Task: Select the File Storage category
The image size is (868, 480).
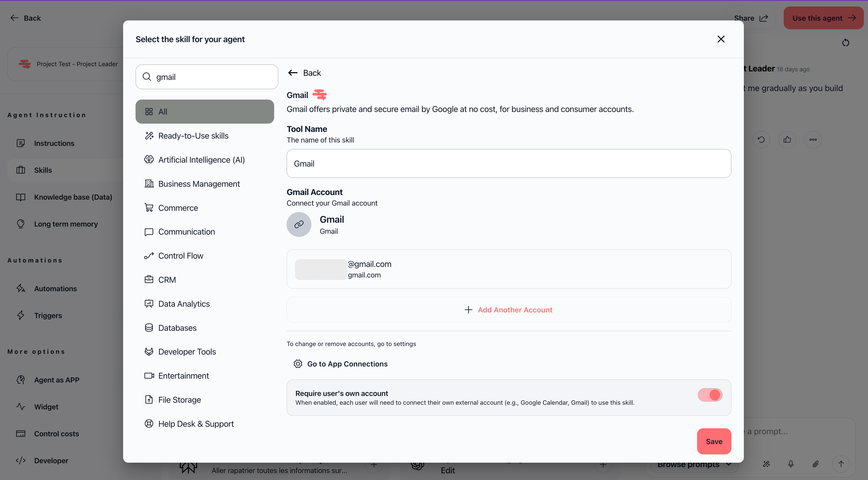Action: tap(205, 400)
